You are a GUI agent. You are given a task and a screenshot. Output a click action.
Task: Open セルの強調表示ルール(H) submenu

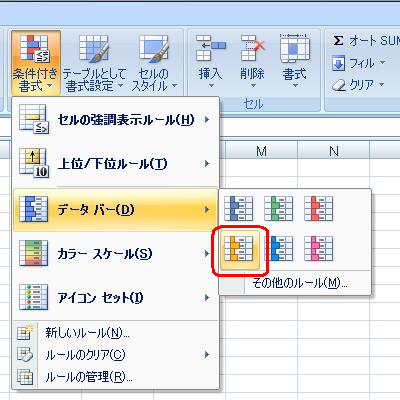pyautogui.click(x=116, y=120)
